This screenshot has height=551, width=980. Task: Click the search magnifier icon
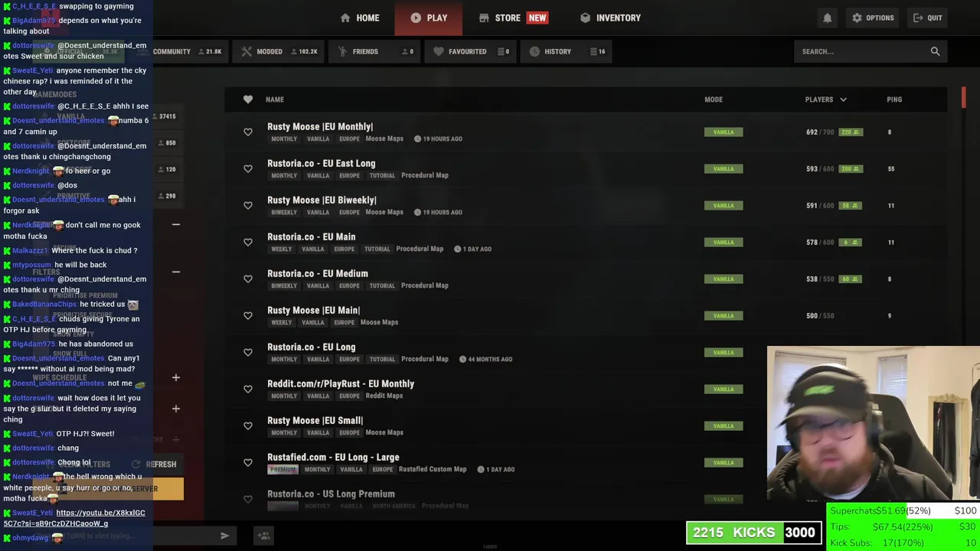click(935, 51)
